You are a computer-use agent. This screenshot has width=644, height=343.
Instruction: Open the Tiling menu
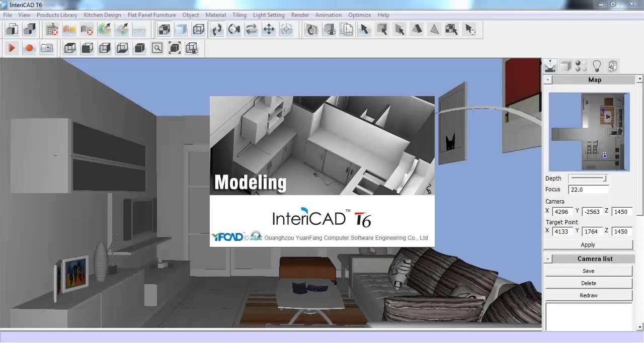(239, 15)
